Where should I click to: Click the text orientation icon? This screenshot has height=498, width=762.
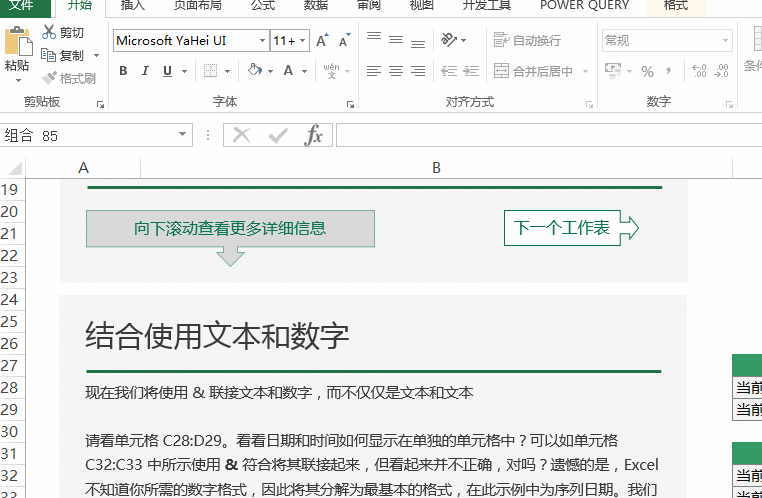click(x=449, y=40)
